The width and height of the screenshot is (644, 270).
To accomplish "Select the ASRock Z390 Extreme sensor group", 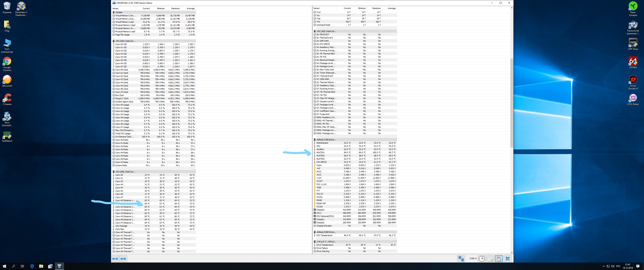I will pyautogui.click(x=326, y=140).
